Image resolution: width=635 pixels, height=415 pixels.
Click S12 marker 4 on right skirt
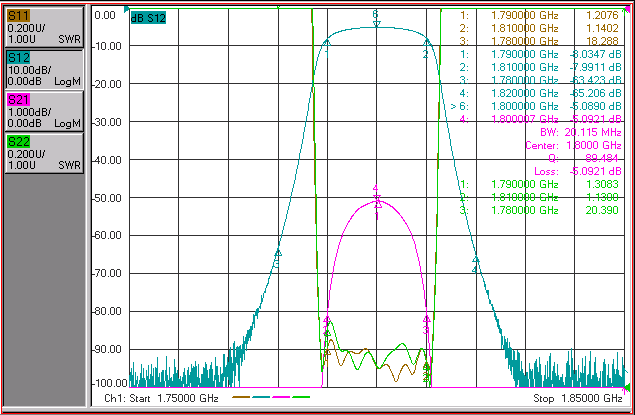coord(476,259)
